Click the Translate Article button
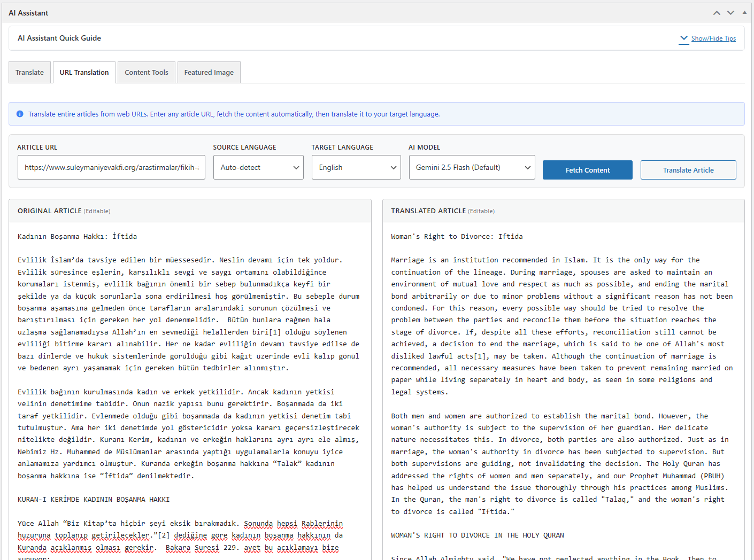This screenshot has width=754, height=560. [688, 170]
